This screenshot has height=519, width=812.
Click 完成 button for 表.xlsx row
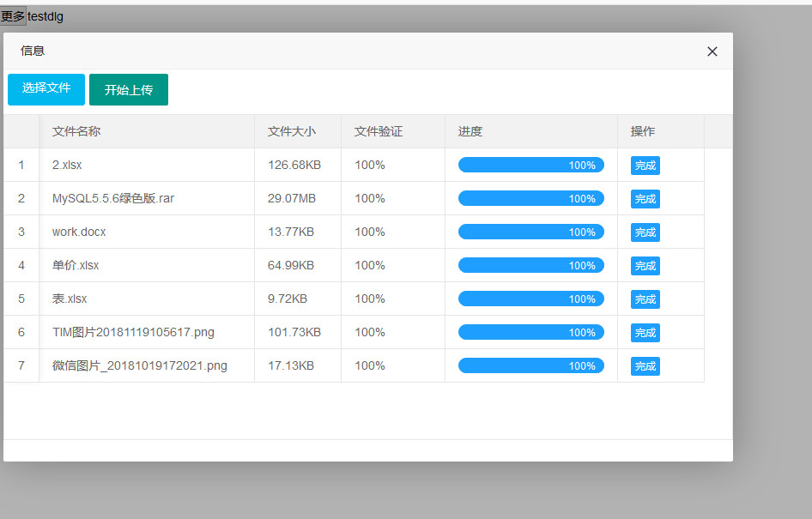point(645,299)
